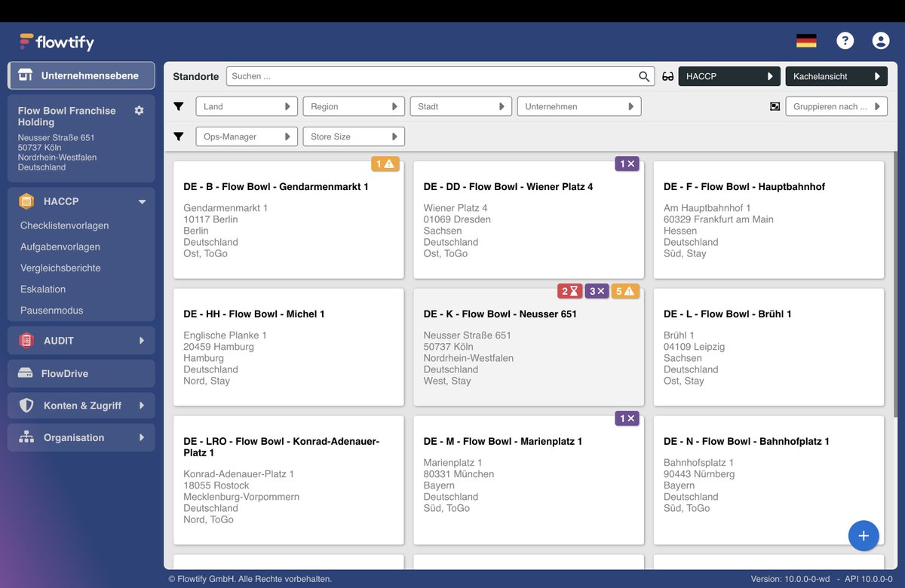
Task: Click purple 3 badge on Neusser 651 card
Action: pos(597,291)
